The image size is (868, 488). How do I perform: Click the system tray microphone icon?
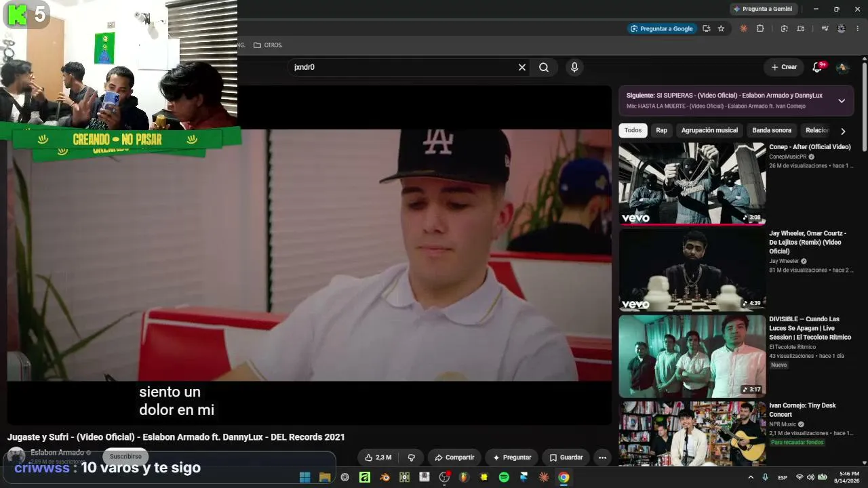[766, 477]
